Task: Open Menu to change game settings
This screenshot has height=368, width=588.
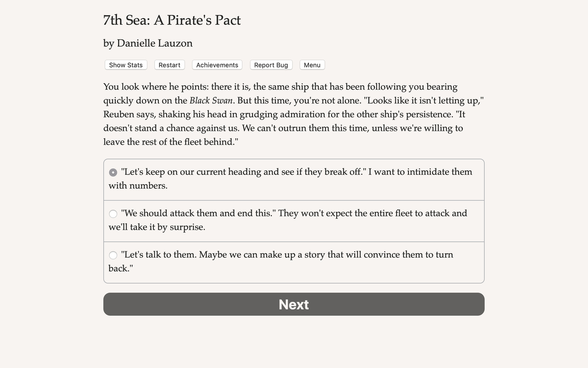Action: 312,65
